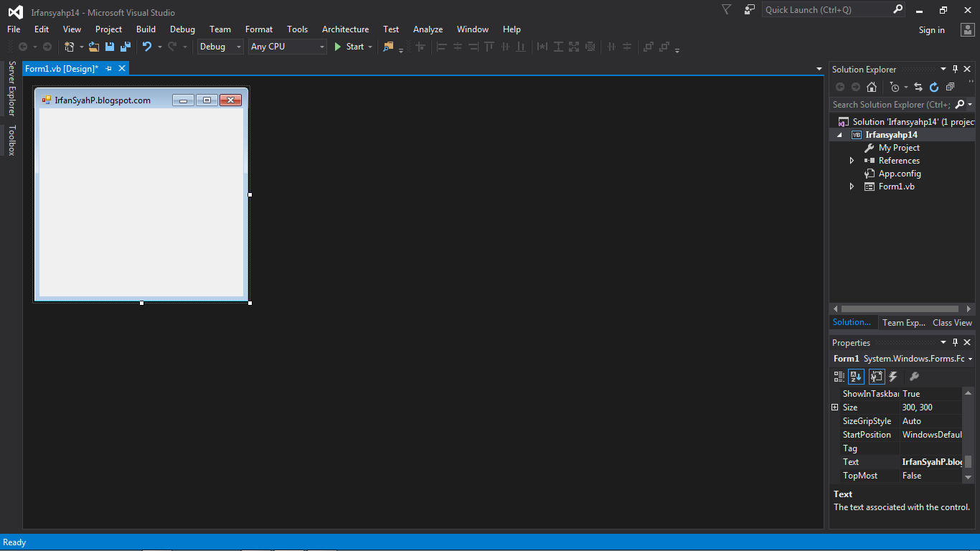This screenshot has width=980, height=551.
Task: Refresh the Solution Explorer
Action: click(x=934, y=87)
